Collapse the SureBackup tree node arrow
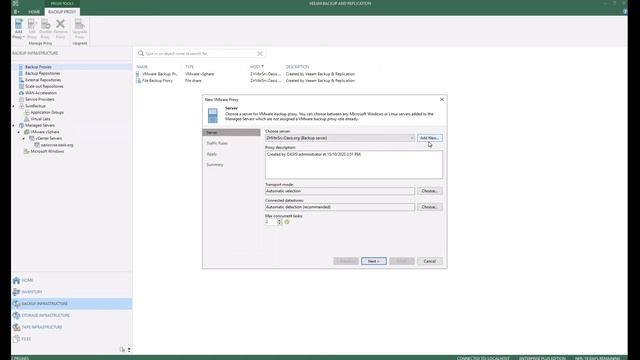 [13, 106]
